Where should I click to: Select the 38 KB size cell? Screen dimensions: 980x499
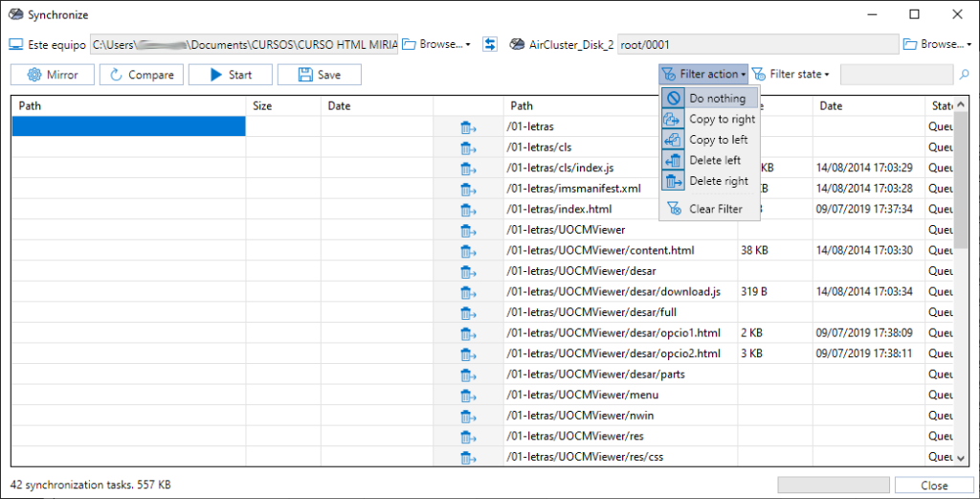click(x=754, y=250)
